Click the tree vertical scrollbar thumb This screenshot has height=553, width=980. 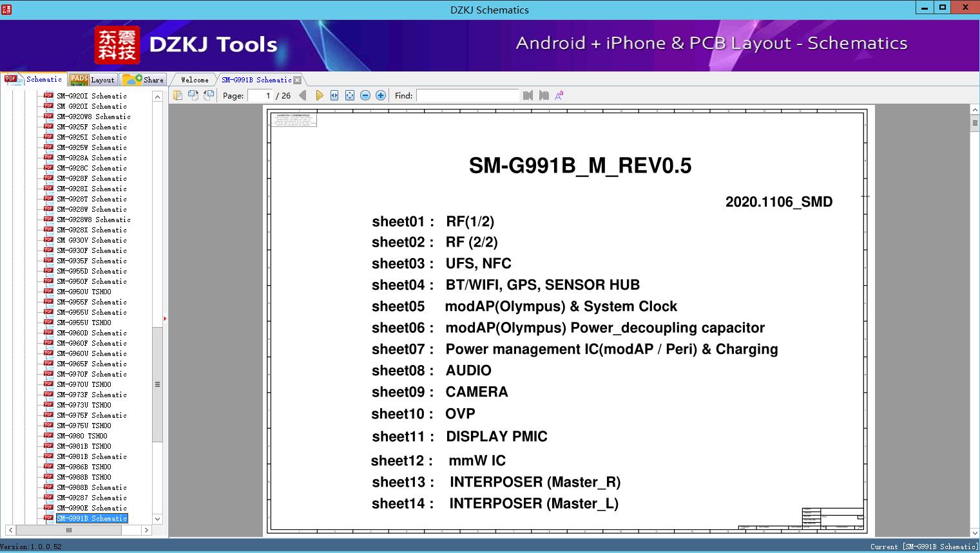click(157, 384)
